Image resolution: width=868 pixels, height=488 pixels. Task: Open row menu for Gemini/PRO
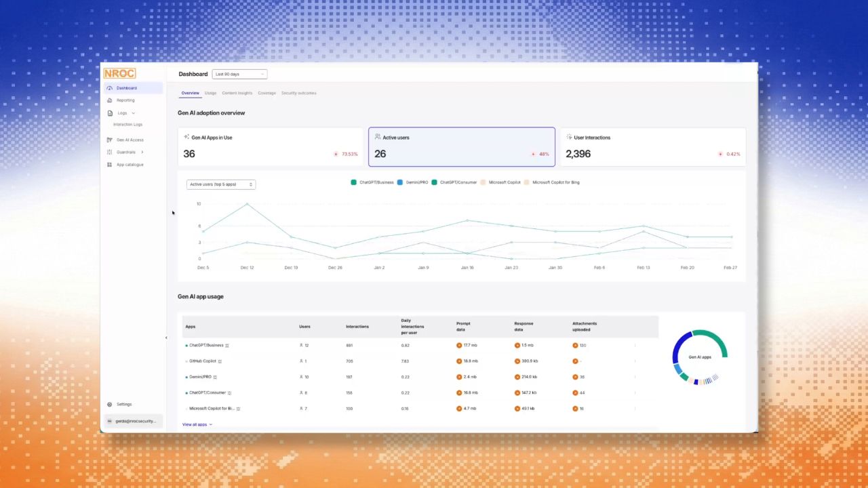(x=635, y=377)
